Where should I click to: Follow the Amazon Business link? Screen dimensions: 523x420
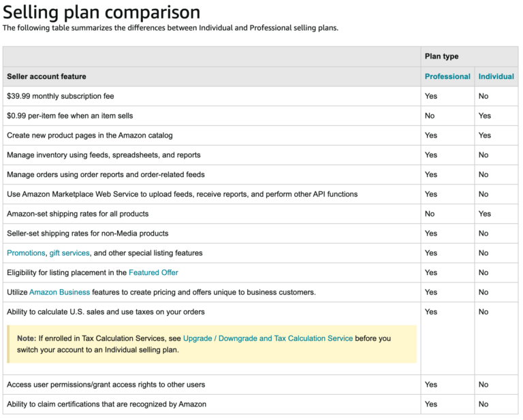(59, 293)
